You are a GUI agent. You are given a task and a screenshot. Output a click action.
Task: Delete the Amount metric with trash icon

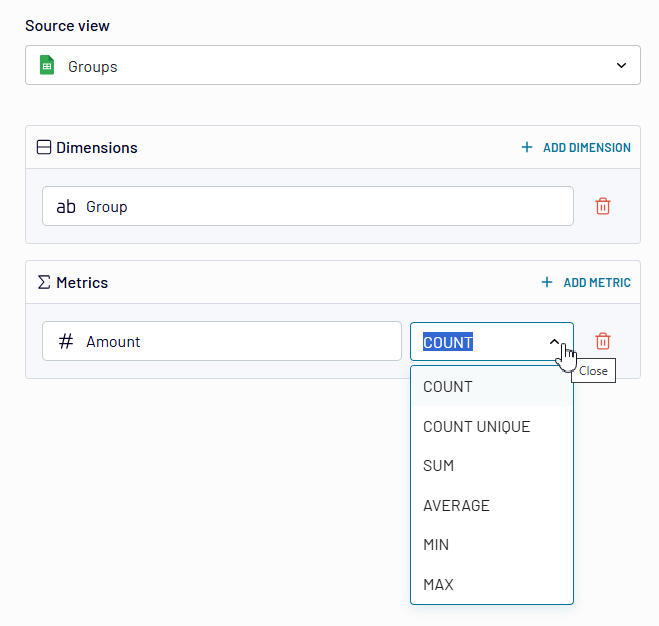(603, 341)
